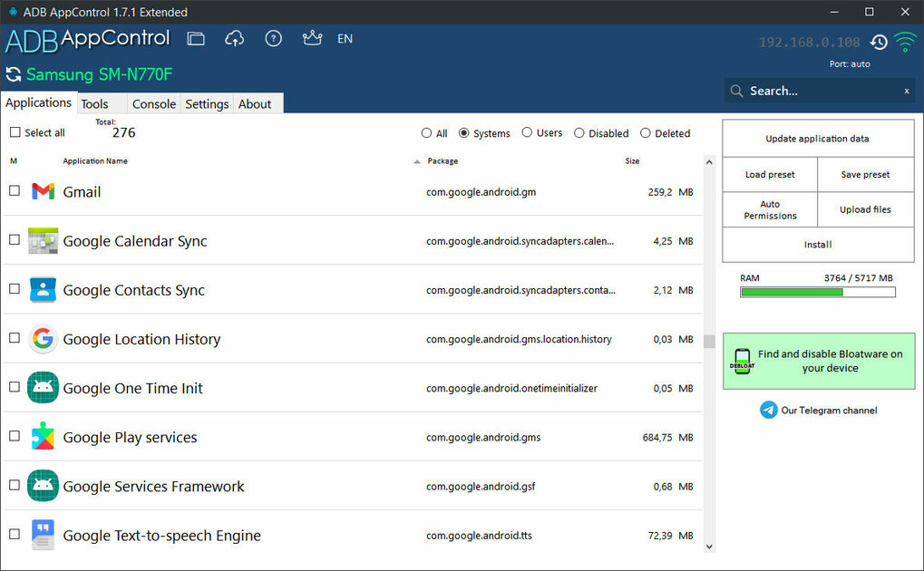Refresh the Samsung SM-N770F device connection

(x=12, y=74)
